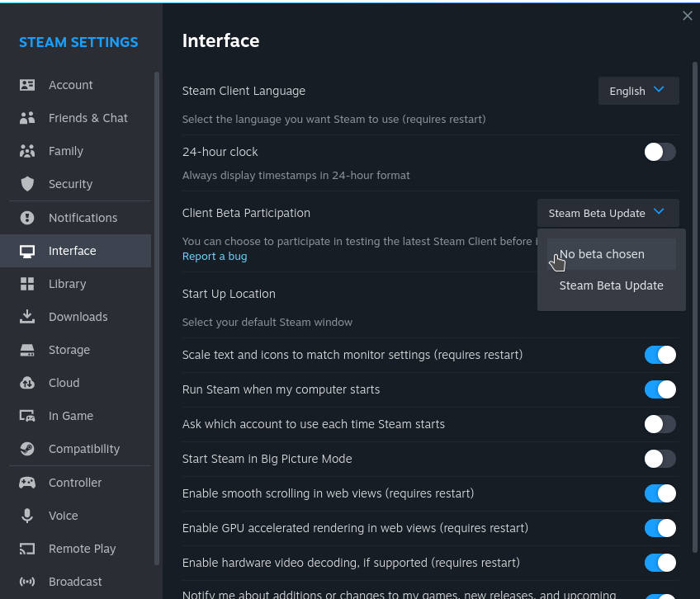Open Friends & Chat settings icon

(27, 118)
